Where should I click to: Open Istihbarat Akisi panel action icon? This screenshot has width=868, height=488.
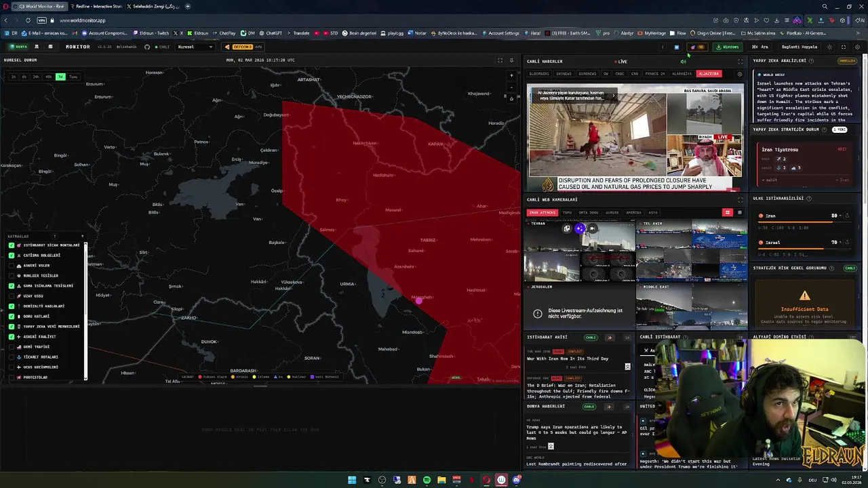tap(609, 338)
